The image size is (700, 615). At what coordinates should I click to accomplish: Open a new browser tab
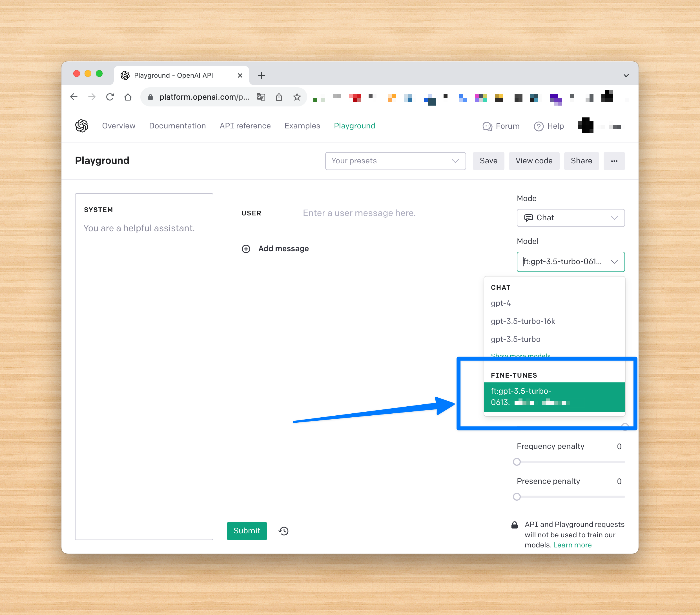point(261,75)
